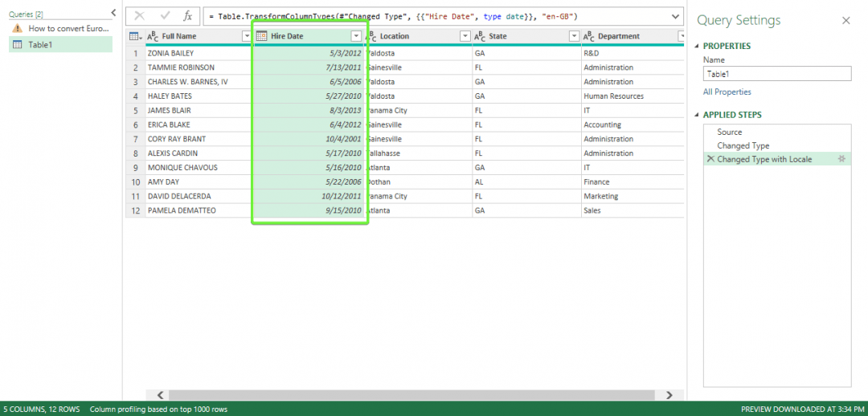Select the PAMELA DEMATTEO cell
The image size is (868, 416).
[199, 210]
